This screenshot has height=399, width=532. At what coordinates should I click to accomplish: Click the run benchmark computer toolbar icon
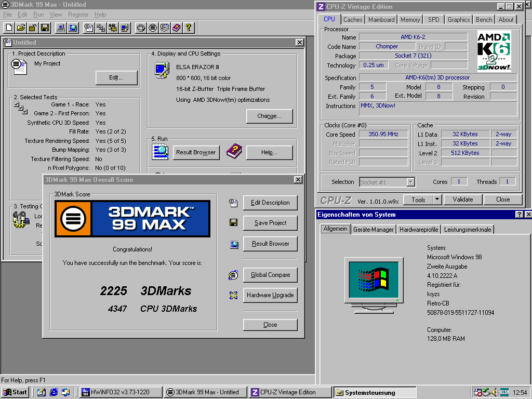point(61,28)
